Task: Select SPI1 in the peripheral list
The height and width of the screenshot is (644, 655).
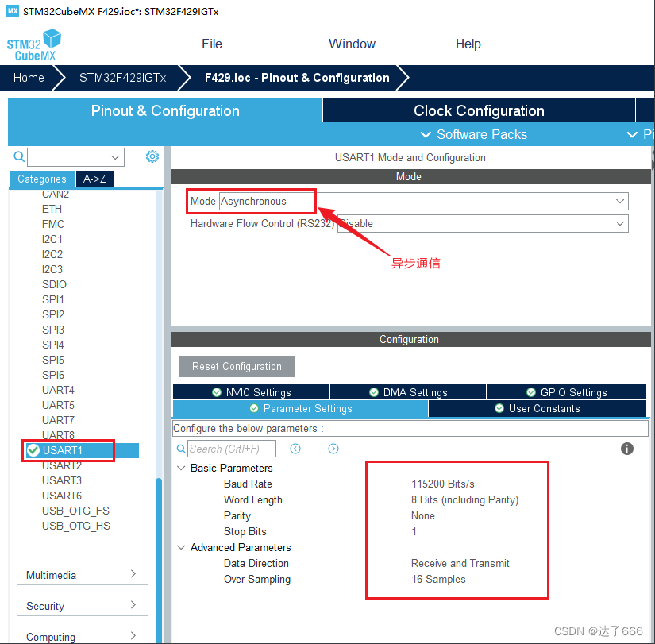Action: pos(53,299)
